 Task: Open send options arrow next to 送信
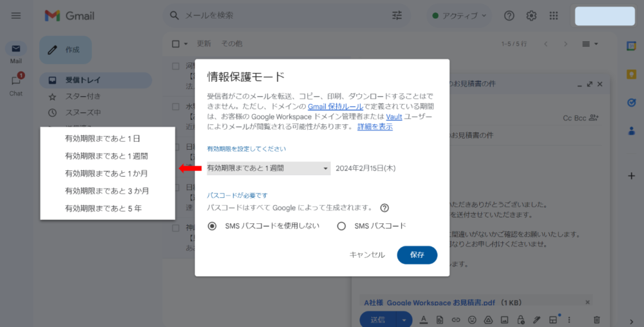click(x=404, y=320)
